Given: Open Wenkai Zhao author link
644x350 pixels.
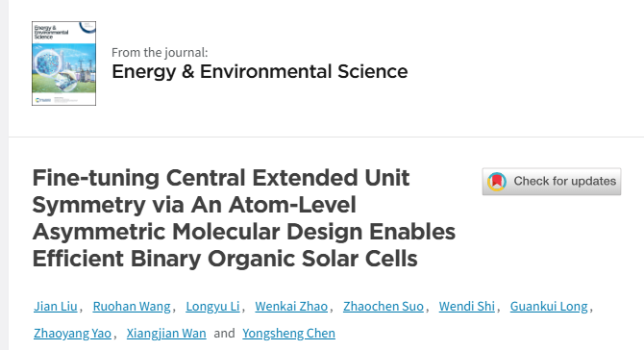Looking at the screenshot, I should [x=291, y=307].
